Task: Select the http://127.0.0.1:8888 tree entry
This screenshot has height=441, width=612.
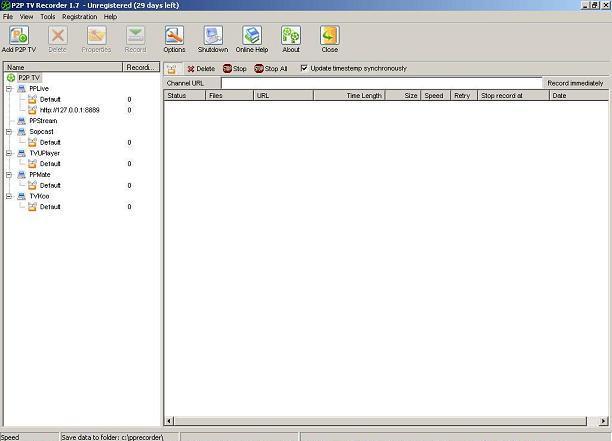Action: (69, 110)
